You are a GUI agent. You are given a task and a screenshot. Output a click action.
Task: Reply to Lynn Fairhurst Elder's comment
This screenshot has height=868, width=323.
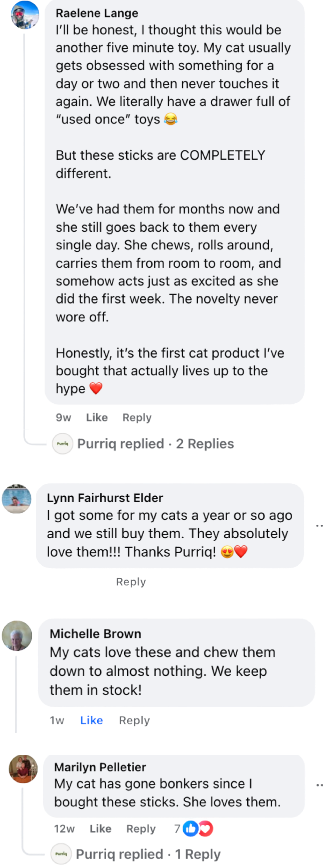pyautogui.click(x=131, y=582)
